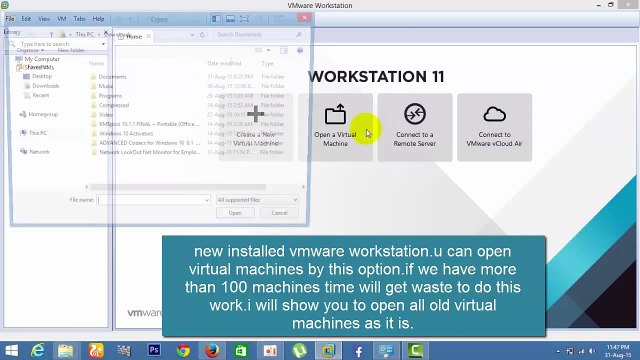
Task: Select the Music folder in the file list
Action: click(x=106, y=86)
